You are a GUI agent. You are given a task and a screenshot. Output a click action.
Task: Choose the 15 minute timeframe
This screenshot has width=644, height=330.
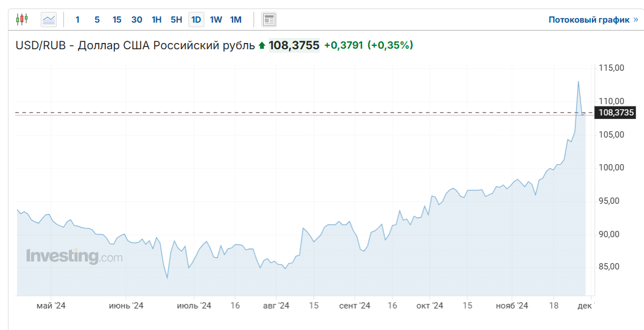coord(117,20)
